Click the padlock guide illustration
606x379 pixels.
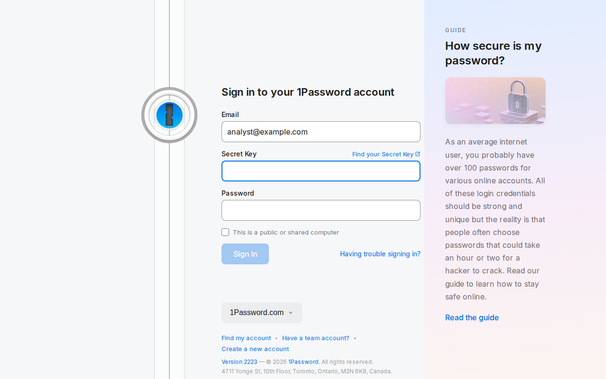495,100
